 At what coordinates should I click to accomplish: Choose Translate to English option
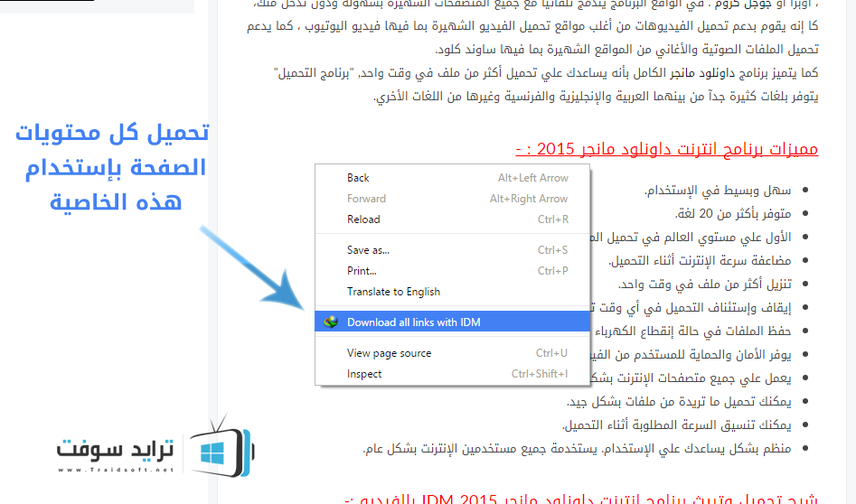tap(453, 291)
